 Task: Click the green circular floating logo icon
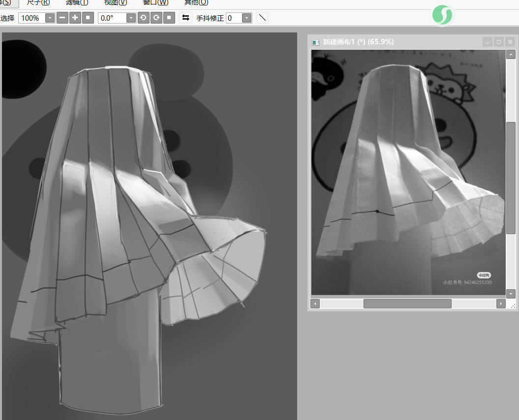(x=442, y=15)
